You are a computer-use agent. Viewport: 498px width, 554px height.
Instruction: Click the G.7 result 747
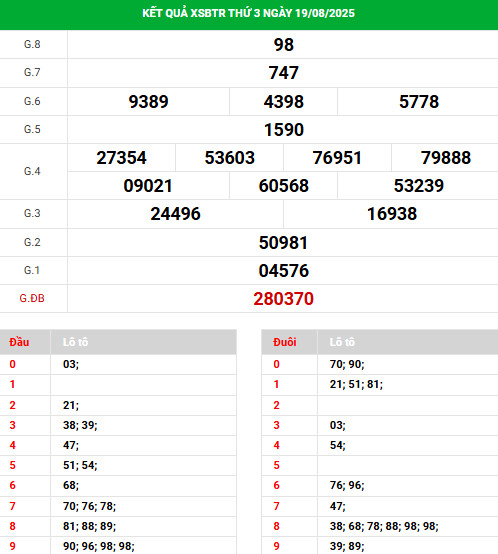click(284, 73)
